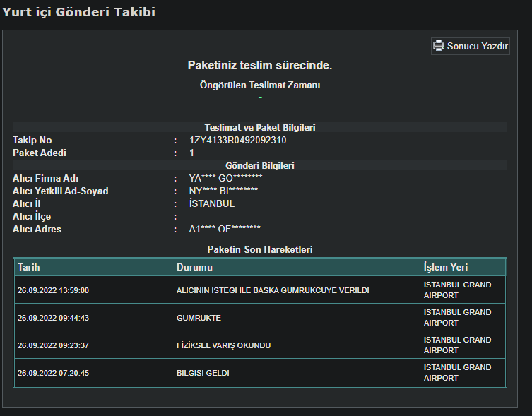The height and width of the screenshot is (416, 532).
Task: Click the Alıcı İl label
Action: point(26,203)
